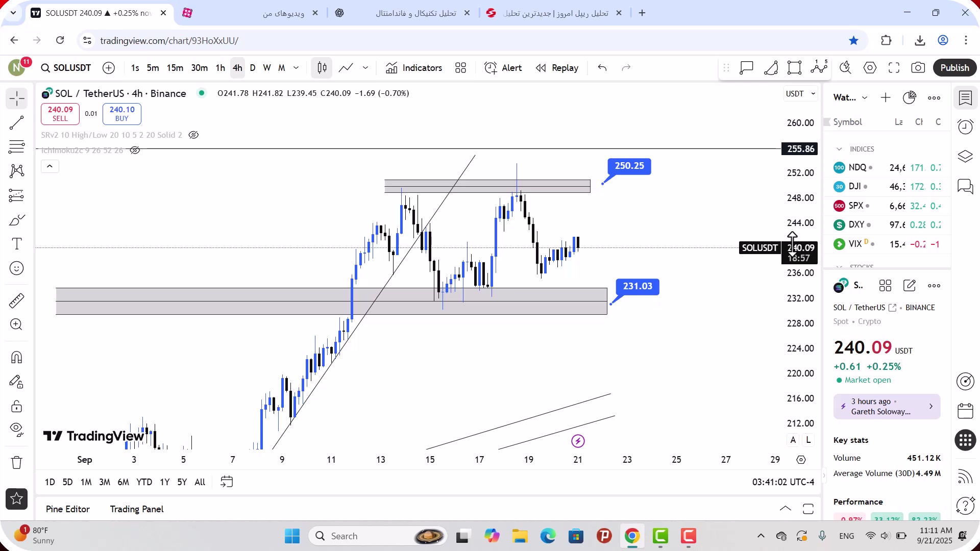Image resolution: width=980 pixels, height=551 pixels.
Task: Expand the line chart style dropdown
Action: click(365, 68)
